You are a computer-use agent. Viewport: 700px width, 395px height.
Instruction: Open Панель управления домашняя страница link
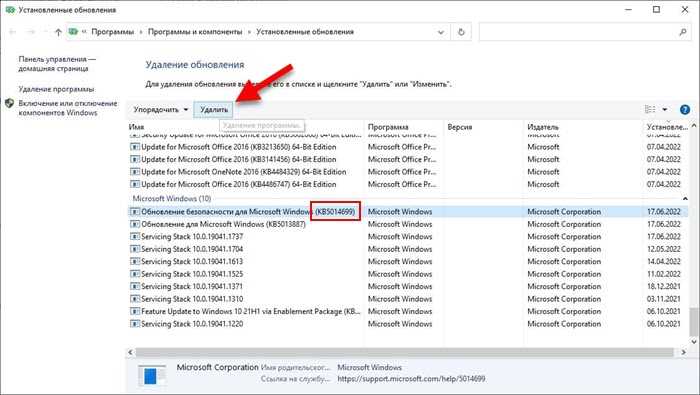click(x=57, y=64)
